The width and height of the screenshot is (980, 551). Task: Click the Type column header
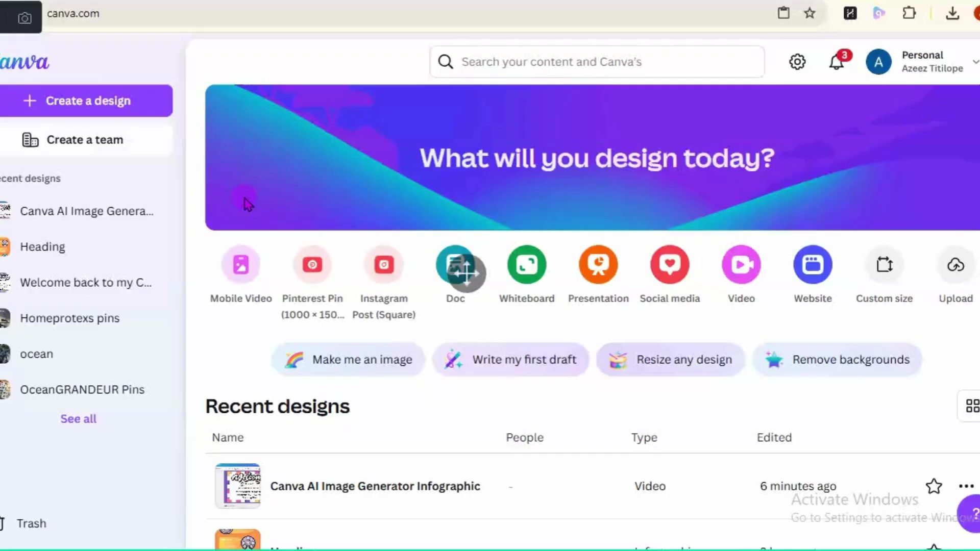tap(644, 437)
